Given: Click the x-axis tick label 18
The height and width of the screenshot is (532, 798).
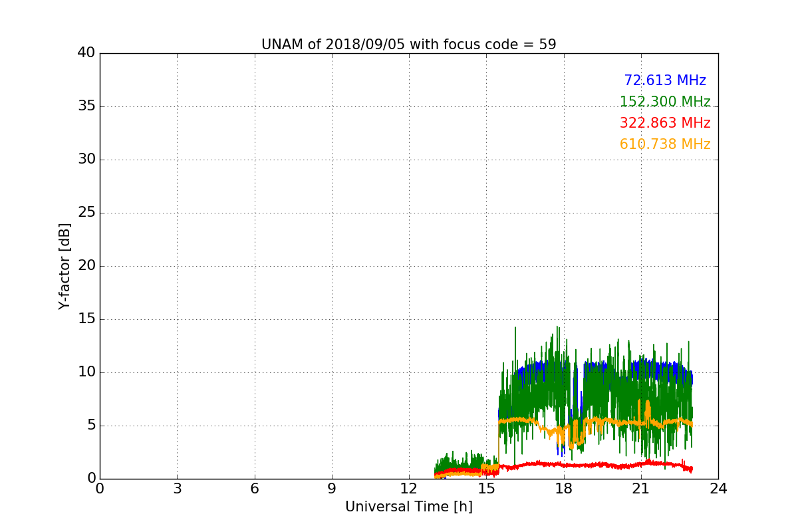Looking at the screenshot, I should tap(563, 489).
